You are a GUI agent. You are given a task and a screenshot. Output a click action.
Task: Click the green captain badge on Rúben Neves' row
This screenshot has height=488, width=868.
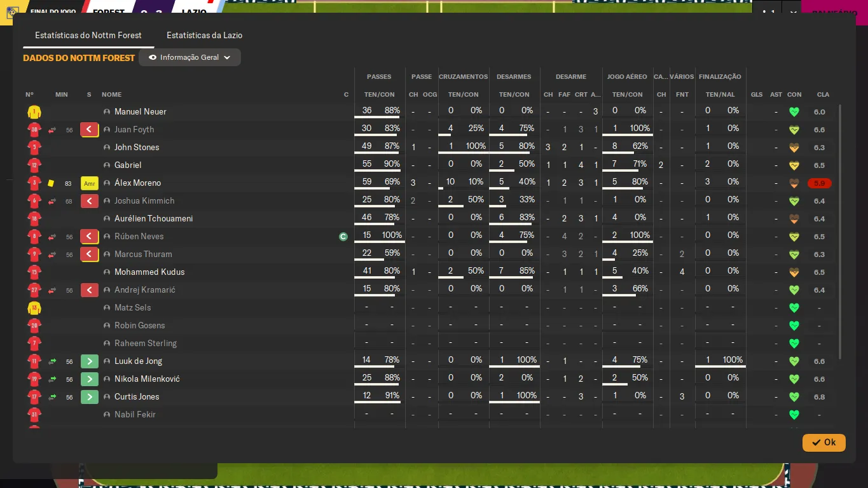coord(343,237)
